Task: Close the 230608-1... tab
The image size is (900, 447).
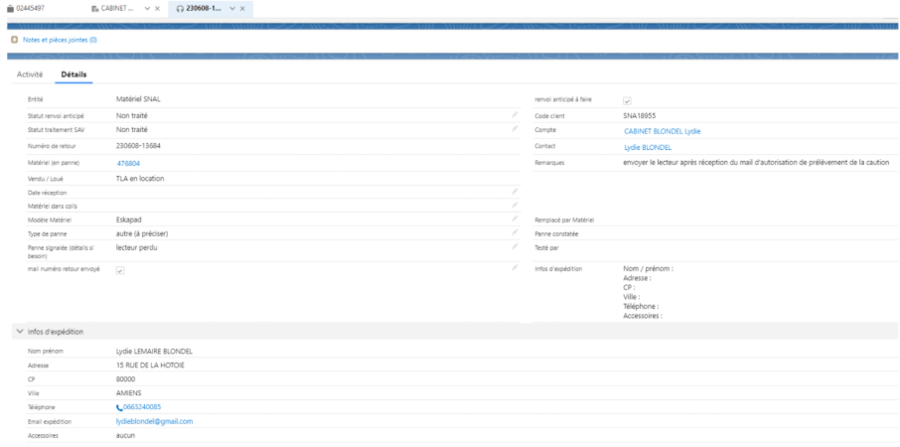Action: pos(242,9)
